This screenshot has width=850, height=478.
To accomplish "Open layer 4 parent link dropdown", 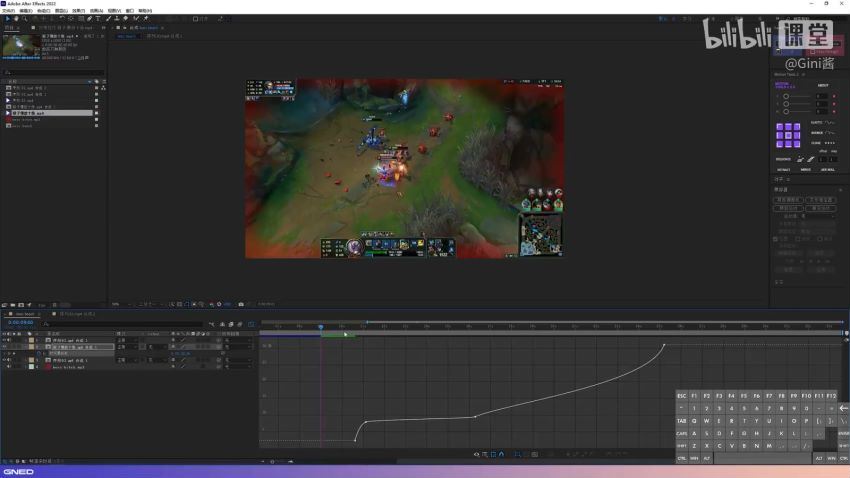I will [239, 367].
